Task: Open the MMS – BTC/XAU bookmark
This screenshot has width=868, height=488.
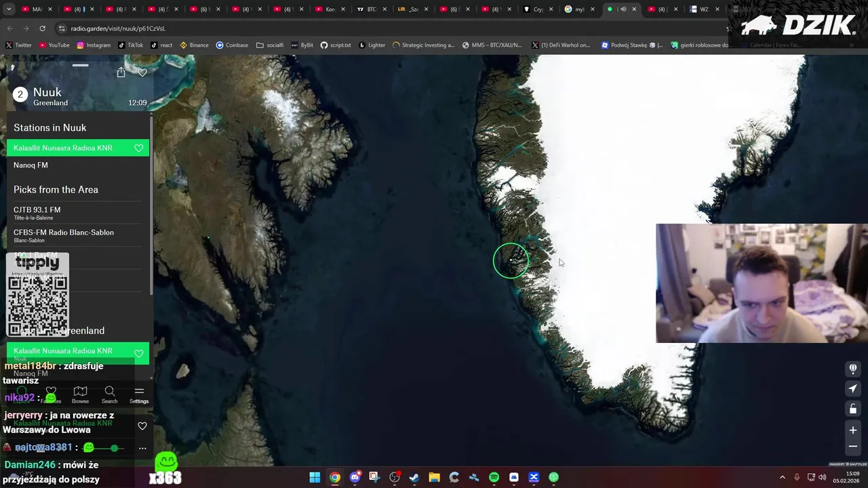Action: coord(492,45)
